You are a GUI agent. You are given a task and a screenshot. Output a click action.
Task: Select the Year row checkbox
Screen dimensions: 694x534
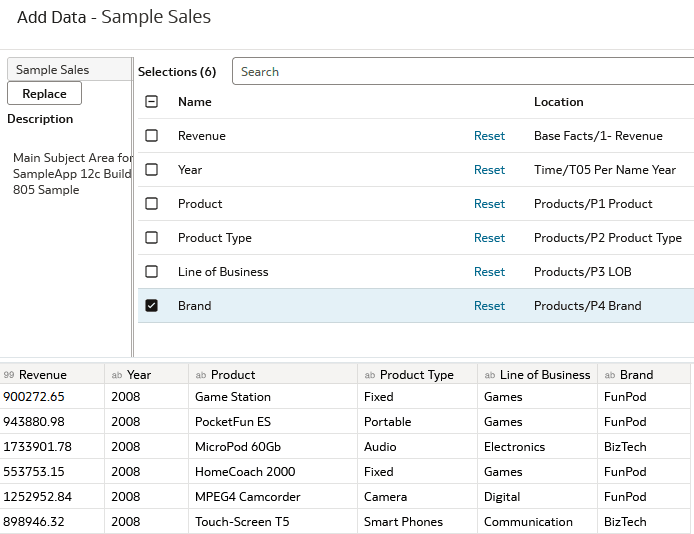(152, 170)
